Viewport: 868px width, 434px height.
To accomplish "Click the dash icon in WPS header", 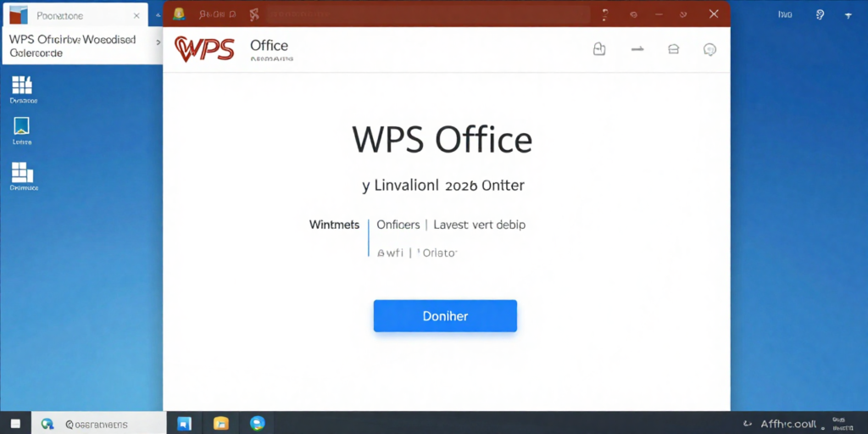I will (x=637, y=49).
